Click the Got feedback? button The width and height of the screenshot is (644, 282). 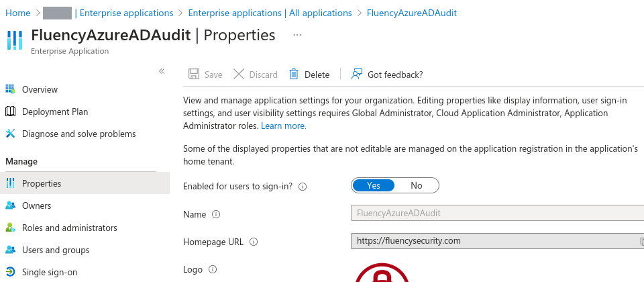point(386,75)
